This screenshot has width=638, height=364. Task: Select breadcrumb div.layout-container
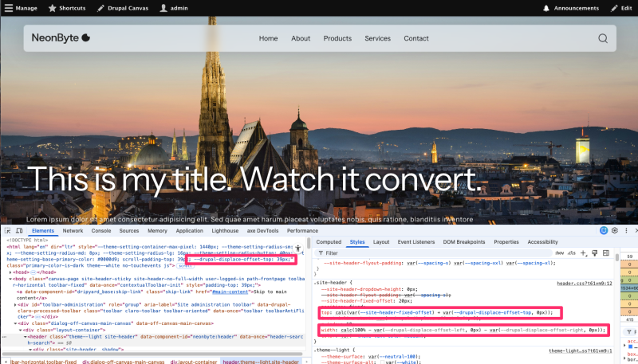tap(193, 362)
